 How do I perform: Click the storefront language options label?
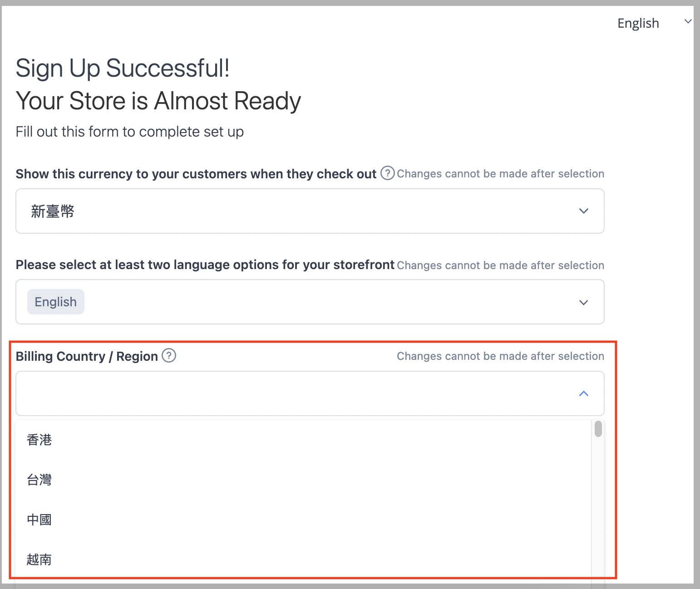click(x=205, y=265)
